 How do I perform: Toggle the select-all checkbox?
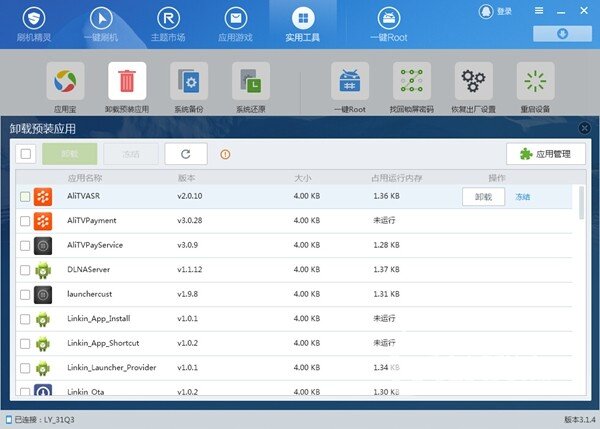tap(26, 154)
